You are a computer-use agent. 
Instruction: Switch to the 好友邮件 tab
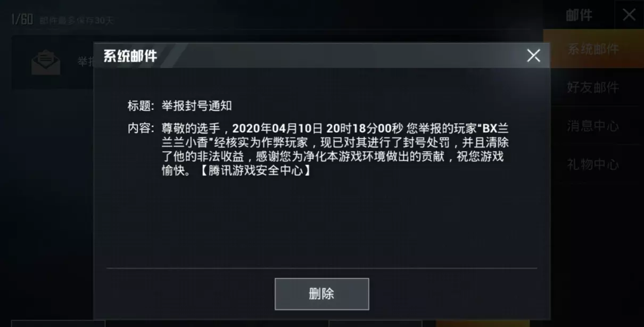click(593, 87)
